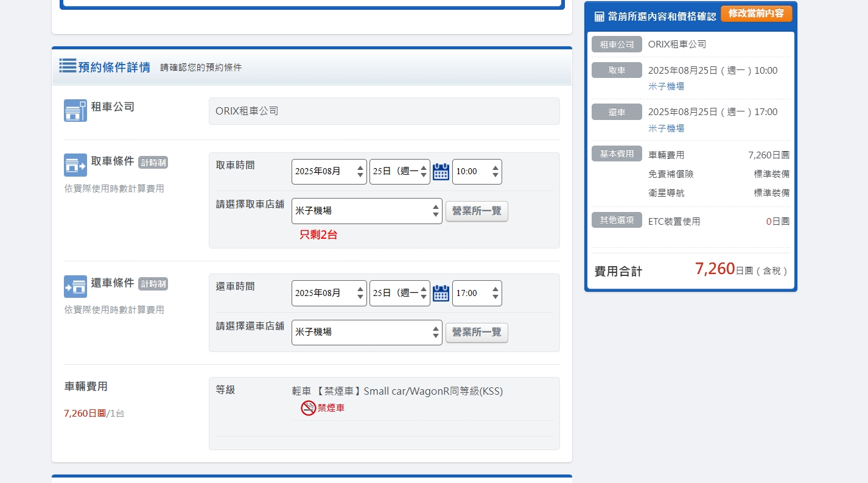Click the 免責補償險 row text
The height and width of the screenshot is (483, 868).
[671, 174]
